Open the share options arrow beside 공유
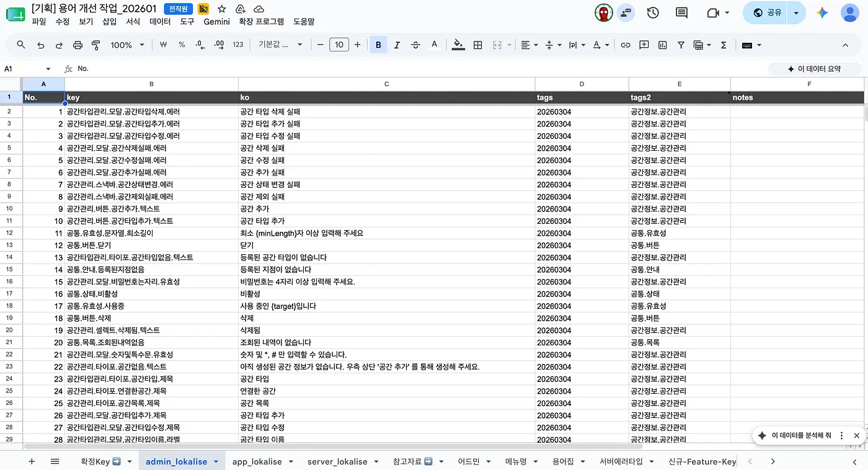The image size is (868, 470). [x=796, y=12]
